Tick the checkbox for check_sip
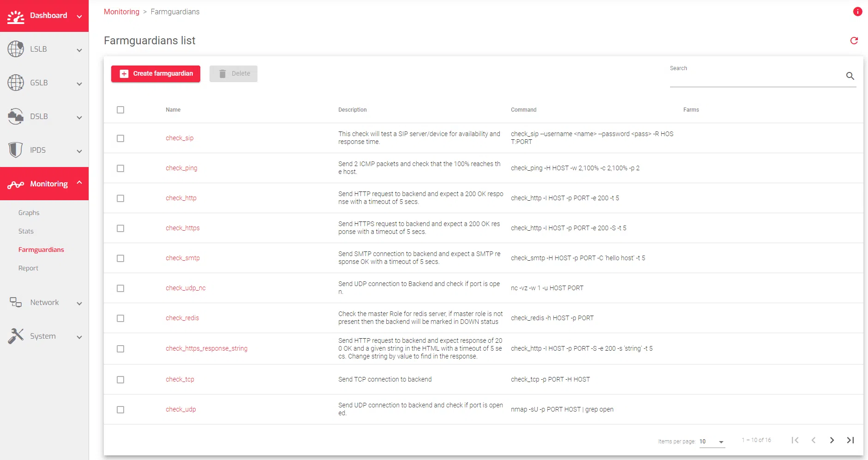 [x=120, y=138]
